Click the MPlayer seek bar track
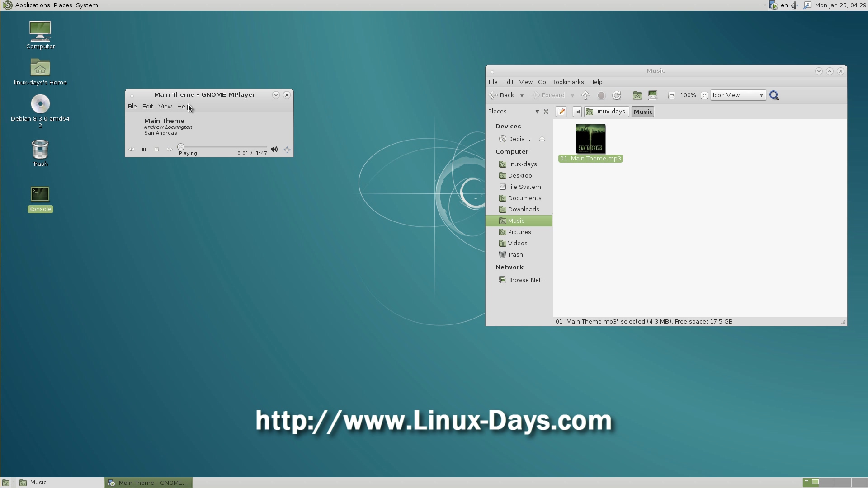This screenshot has height=488, width=868. point(223,147)
